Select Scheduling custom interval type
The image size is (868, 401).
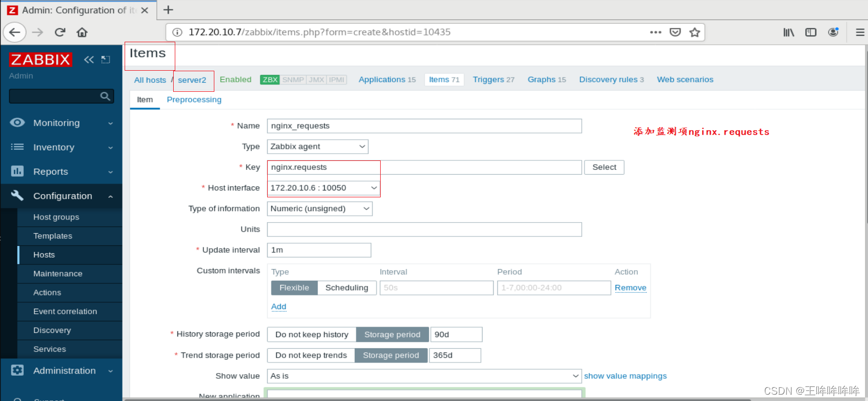(x=347, y=288)
